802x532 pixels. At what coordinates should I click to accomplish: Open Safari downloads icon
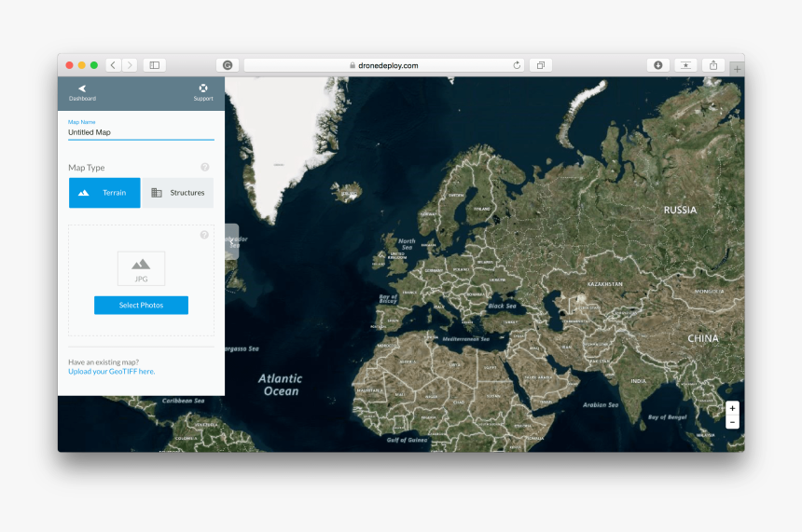coord(658,65)
